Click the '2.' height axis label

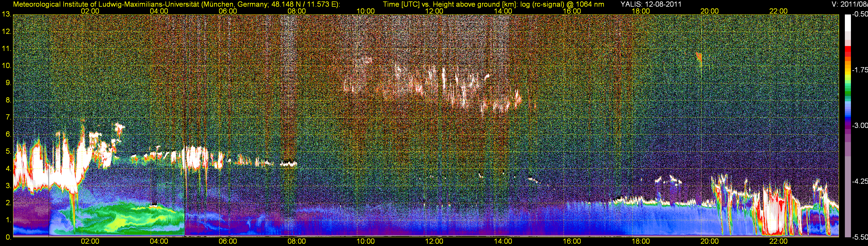(x=8, y=203)
